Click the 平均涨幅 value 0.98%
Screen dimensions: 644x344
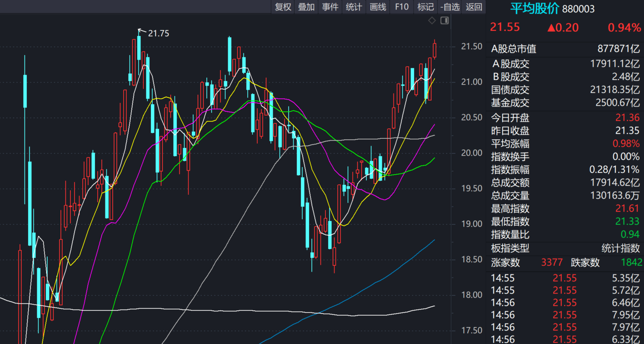click(626, 144)
